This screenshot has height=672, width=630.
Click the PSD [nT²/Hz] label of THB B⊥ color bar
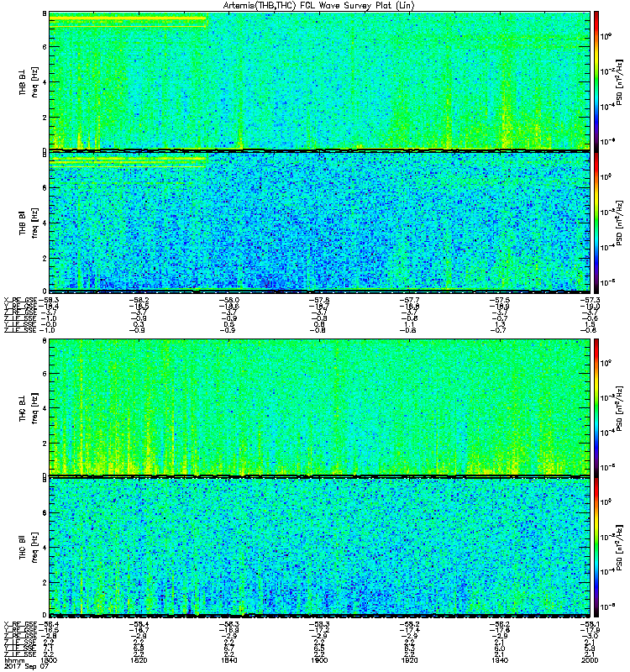point(620,81)
